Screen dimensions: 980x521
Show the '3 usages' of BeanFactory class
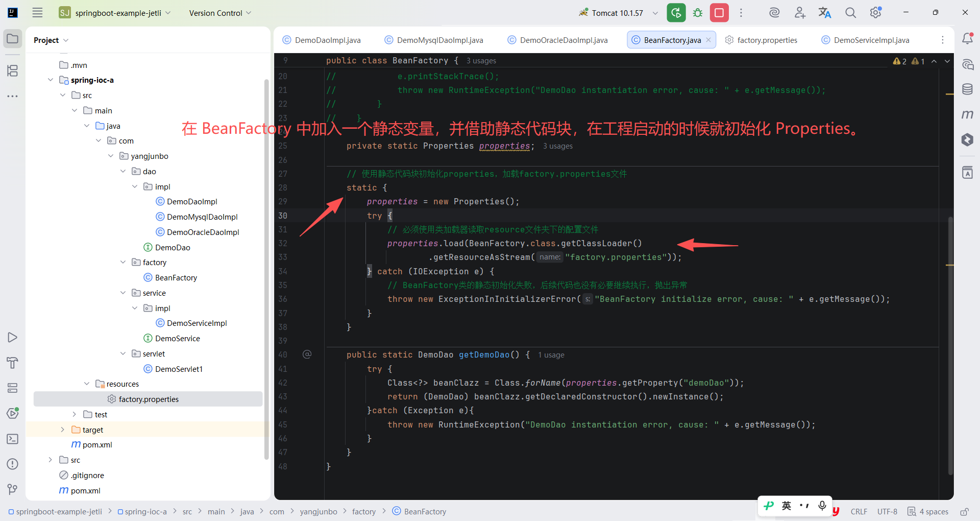click(x=481, y=61)
